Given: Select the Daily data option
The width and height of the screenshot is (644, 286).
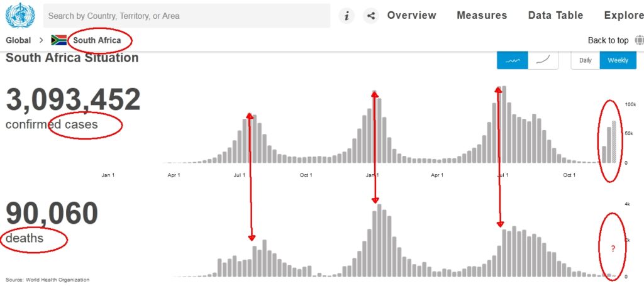Looking at the screenshot, I should 586,60.
